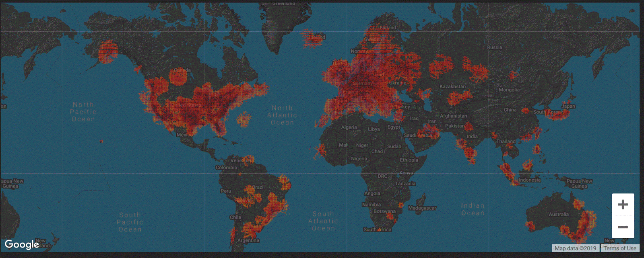Viewport: 644px width, 258px height.
Task: Click the DRC country label
Action: [x=382, y=176]
